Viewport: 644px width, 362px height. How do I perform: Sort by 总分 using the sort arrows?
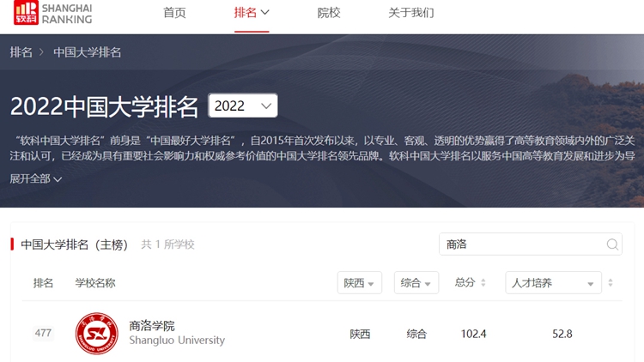(483, 283)
